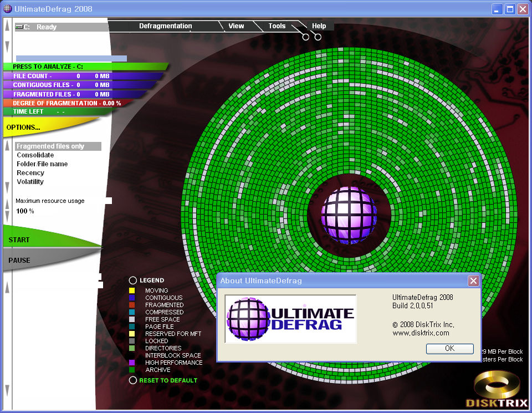Click the INTERBLOCK SPACE legend label

click(173, 355)
